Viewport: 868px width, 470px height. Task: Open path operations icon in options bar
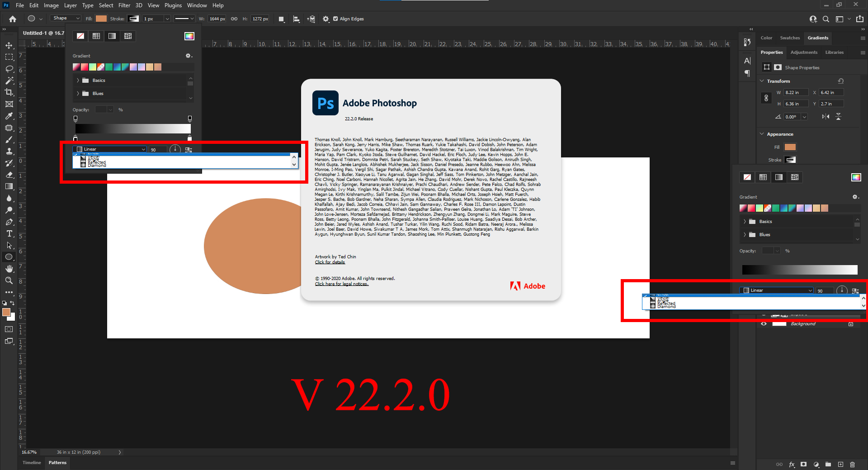pos(281,19)
